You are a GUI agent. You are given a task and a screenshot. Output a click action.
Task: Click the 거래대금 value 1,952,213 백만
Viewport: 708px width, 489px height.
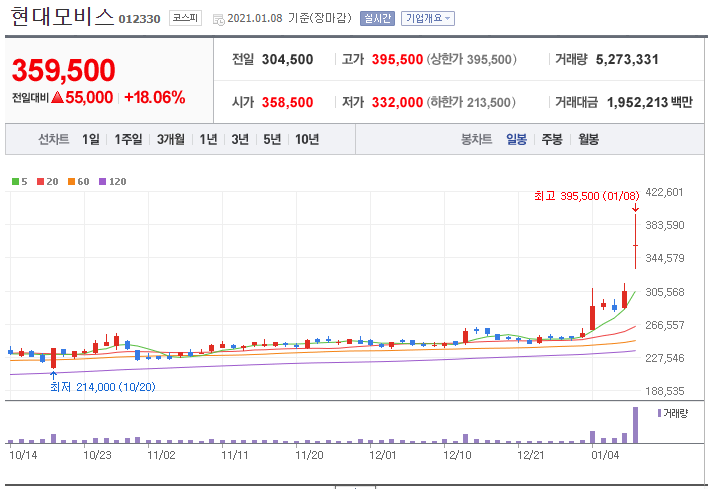(x=650, y=102)
